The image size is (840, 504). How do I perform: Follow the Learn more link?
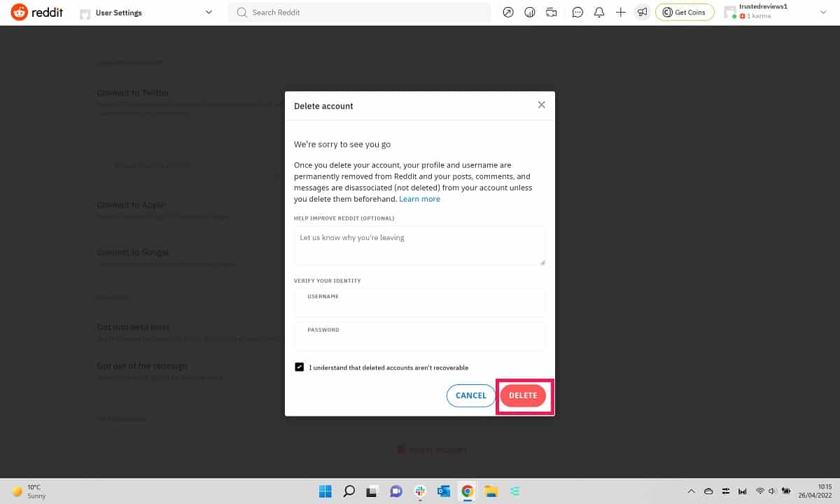[x=420, y=199]
